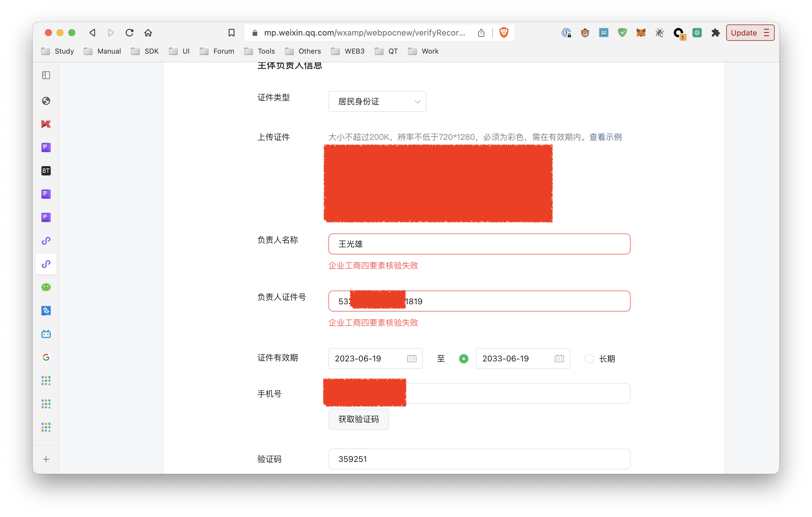This screenshot has width=812, height=517.
Task: Open the Google sidebar shortcut
Action: (46, 357)
